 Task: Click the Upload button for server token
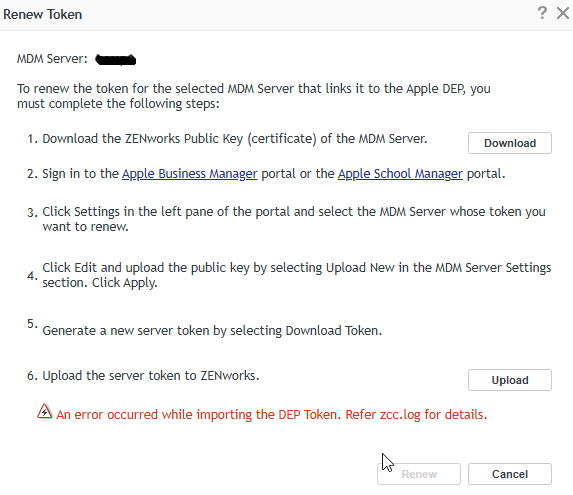click(510, 380)
